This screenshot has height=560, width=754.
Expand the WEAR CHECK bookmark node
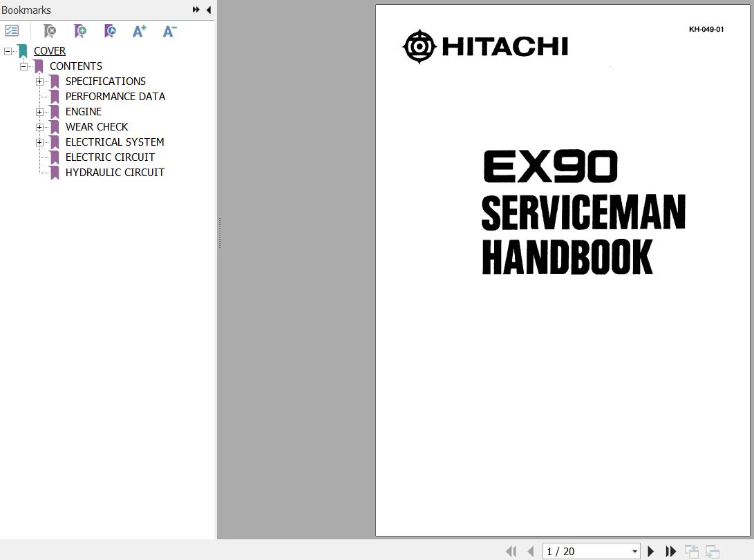(39, 127)
